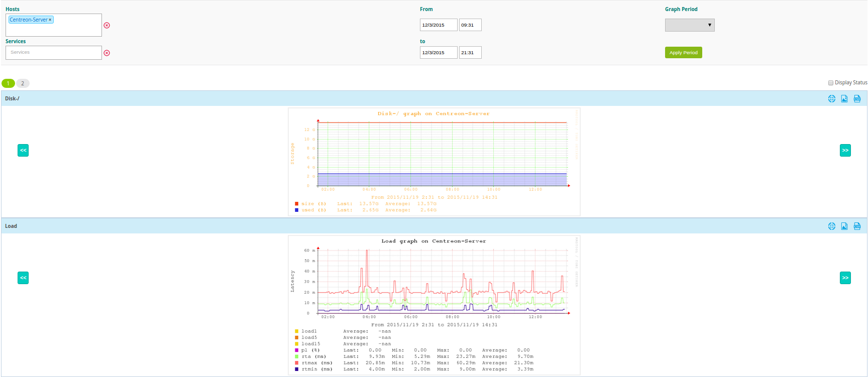Enable the Display Status checkbox

point(831,83)
